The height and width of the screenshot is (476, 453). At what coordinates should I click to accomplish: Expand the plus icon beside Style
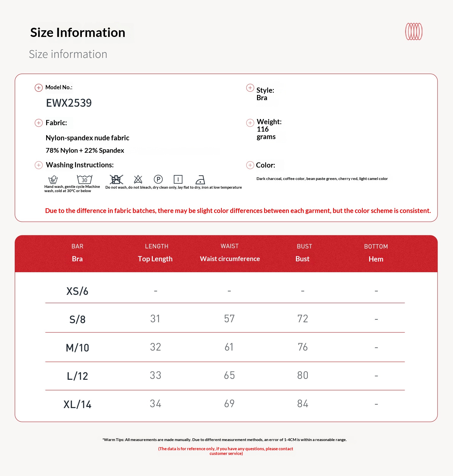pos(250,88)
